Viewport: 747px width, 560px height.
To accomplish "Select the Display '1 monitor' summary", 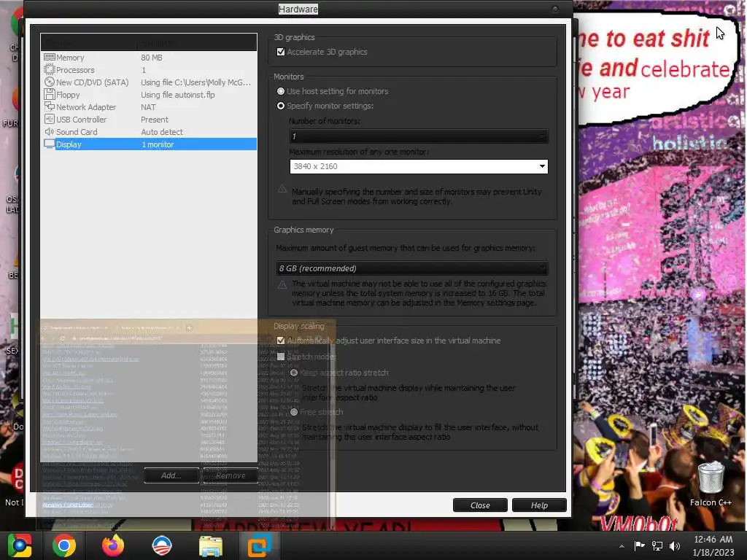I will (x=158, y=144).
